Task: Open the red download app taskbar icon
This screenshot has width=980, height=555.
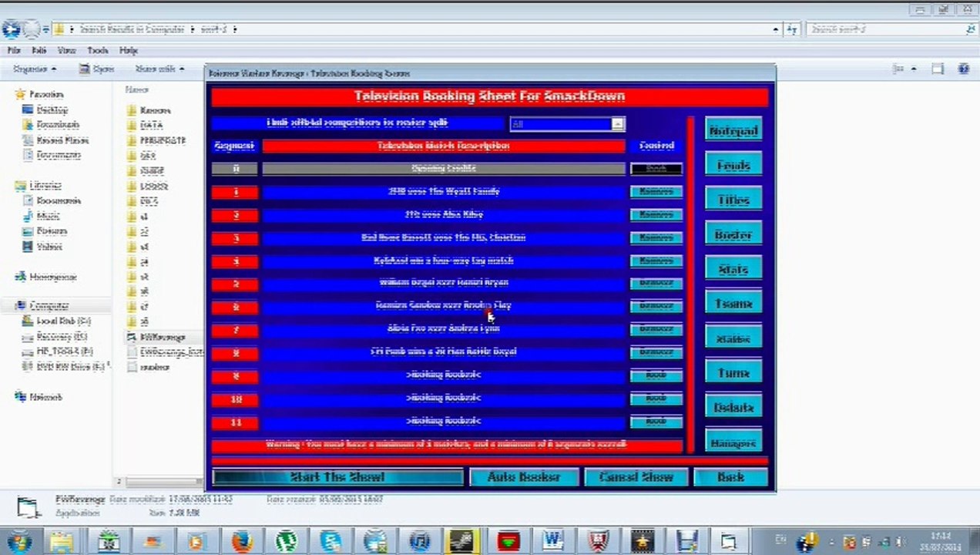Action: (508, 540)
